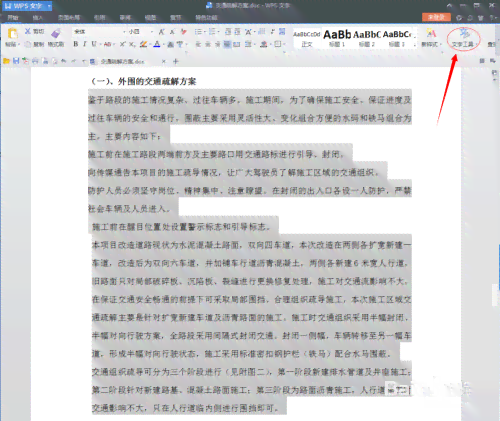This screenshot has width=500, height=421.
Task: Apply the 标题 3 heading style
Action: (x=397, y=38)
